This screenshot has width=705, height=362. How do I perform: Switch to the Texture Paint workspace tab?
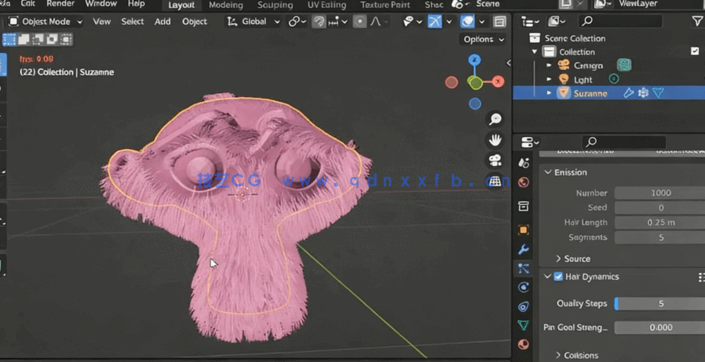tap(385, 5)
